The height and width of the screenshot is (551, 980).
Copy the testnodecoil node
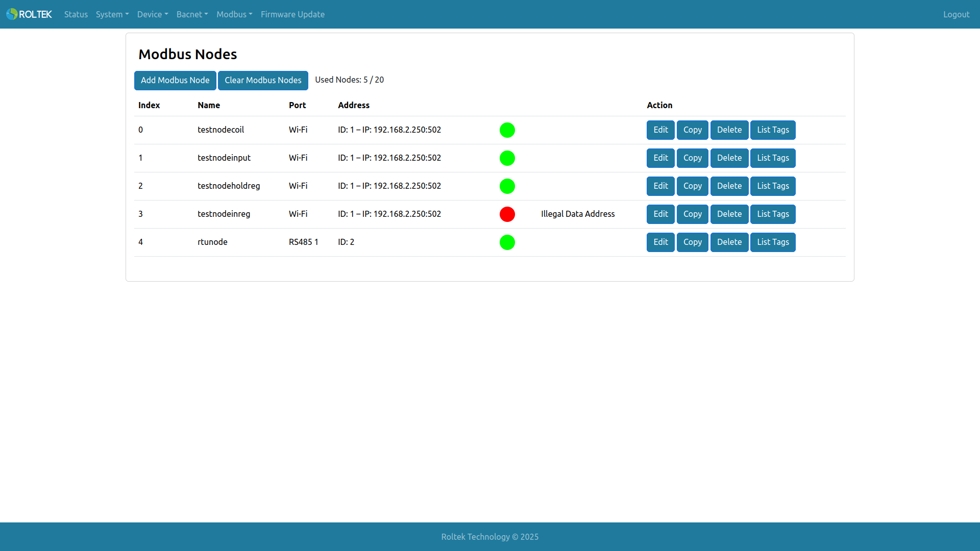(x=693, y=130)
